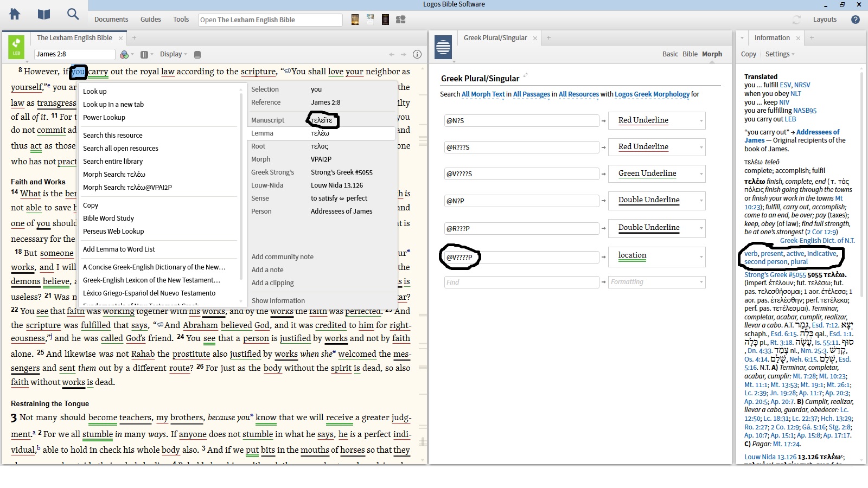868x488 pixels.
Task: Close the Greek Plural/Singular tab
Action: coord(535,38)
